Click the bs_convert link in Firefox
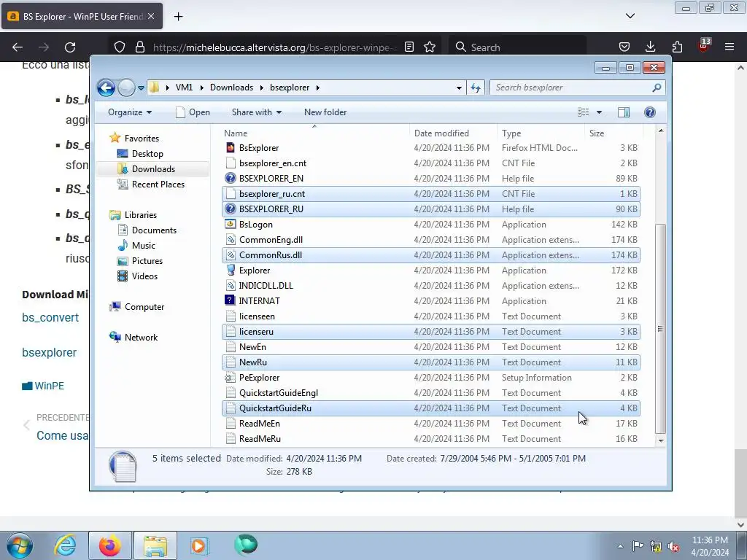This screenshot has width=747, height=560. pyautogui.click(x=50, y=318)
